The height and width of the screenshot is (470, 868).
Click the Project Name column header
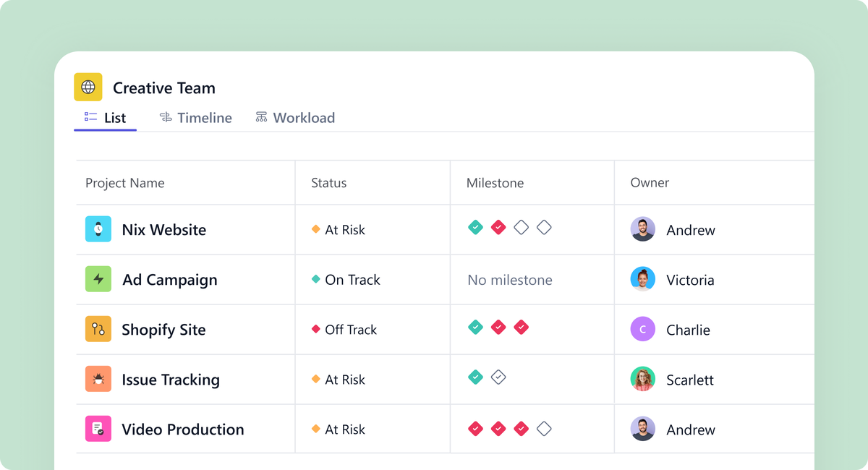point(125,183)
